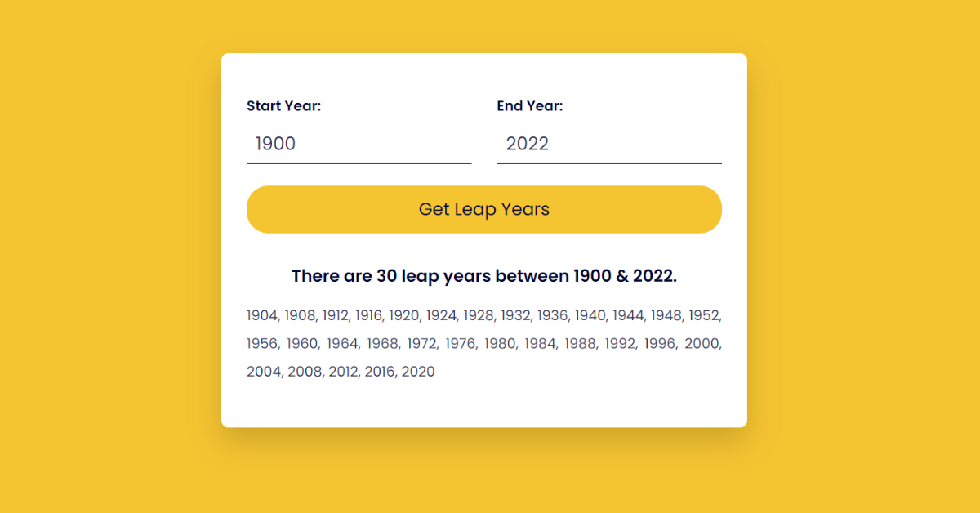Click the year 1952 in results
This screenshot has width=980, height=513.
703,315
